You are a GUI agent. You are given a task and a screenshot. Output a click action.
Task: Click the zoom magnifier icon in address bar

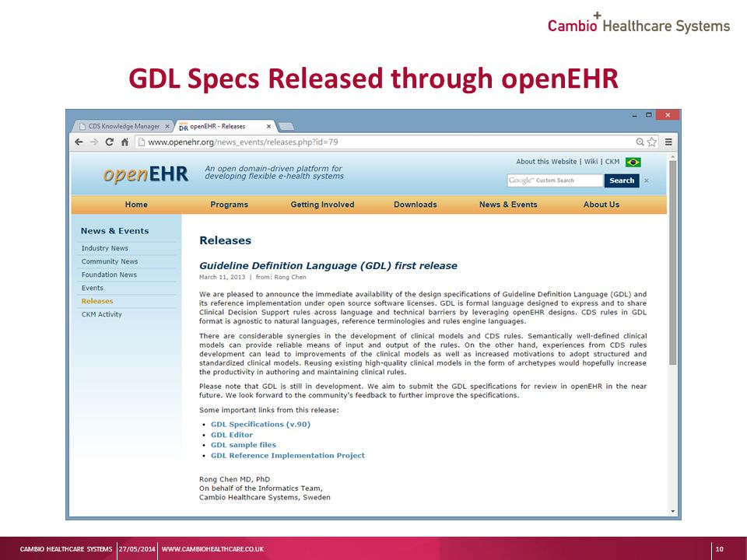[x=640, y=142]
